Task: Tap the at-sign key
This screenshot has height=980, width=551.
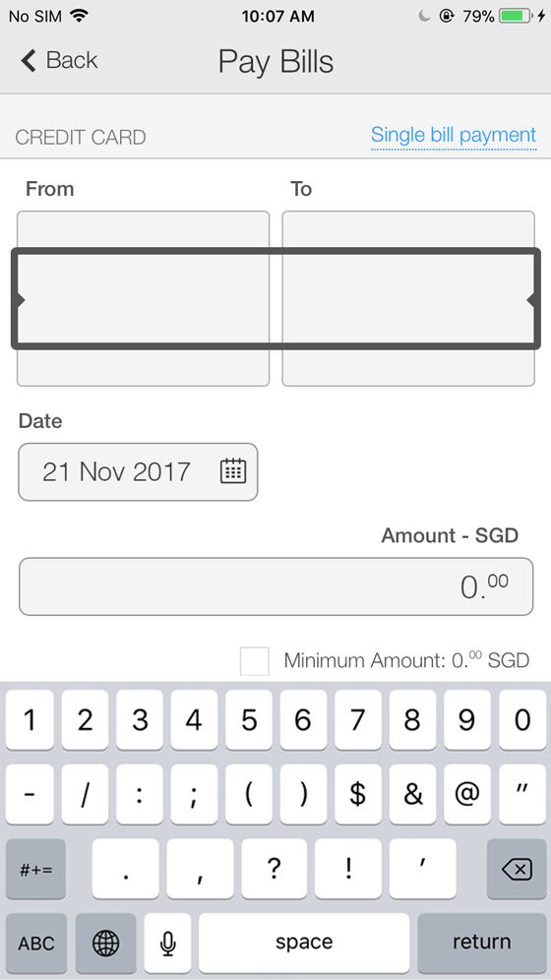Action: coord(466,794)
